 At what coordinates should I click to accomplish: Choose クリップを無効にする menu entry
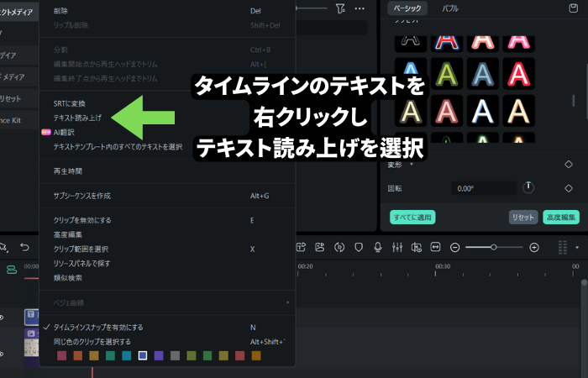[x=167, y=220]
